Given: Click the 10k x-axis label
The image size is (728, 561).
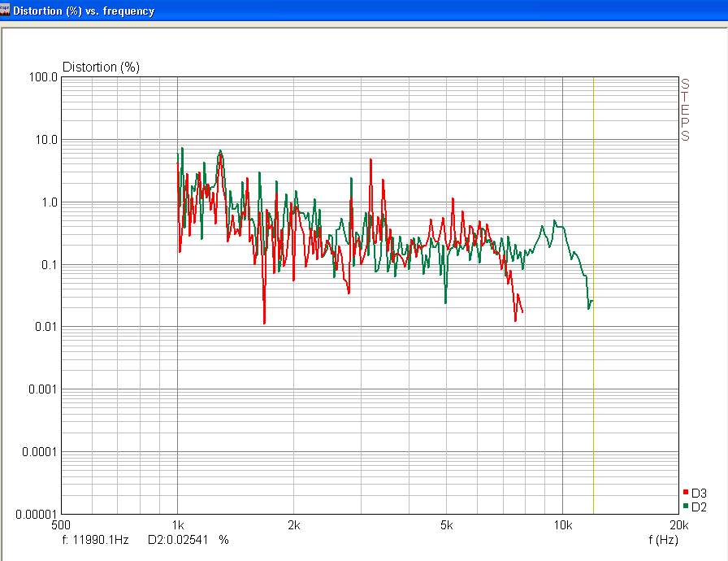Looking at the screenshot, I should click(x=563, y=525).
